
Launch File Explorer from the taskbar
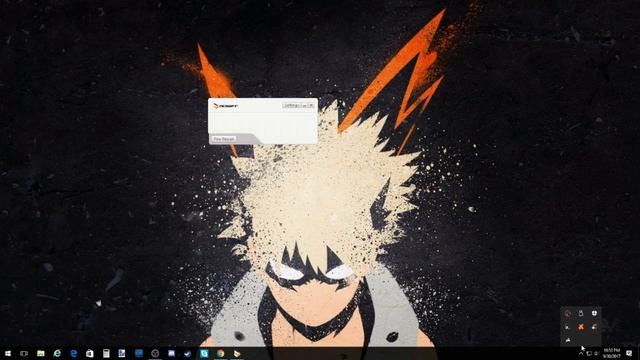click(41, 353)
